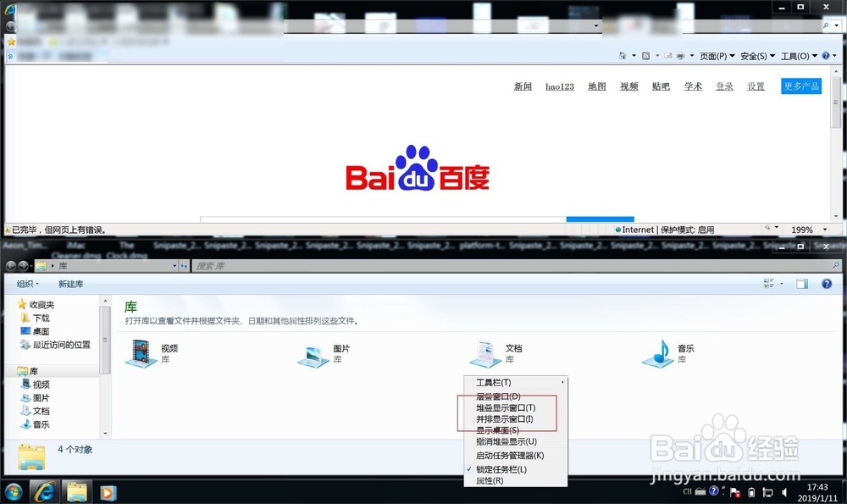Click the Windows Start orb
847x504 pixels.
(x=13, y=492)
